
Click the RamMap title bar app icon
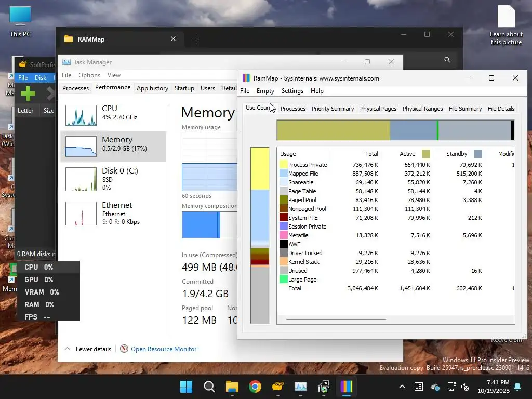click(x=246, y=78)
